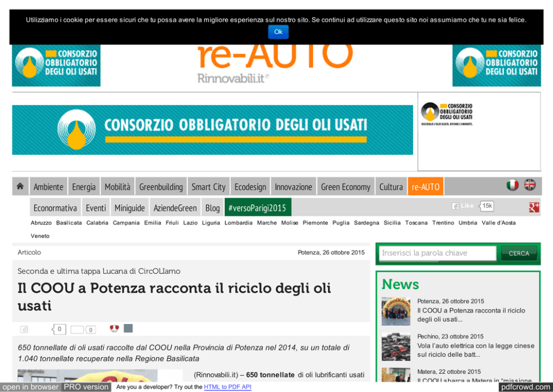The width and height of the screenshot is (553, 392).
Task: Click the gray square icon below article title
Action: pos(128,329)
